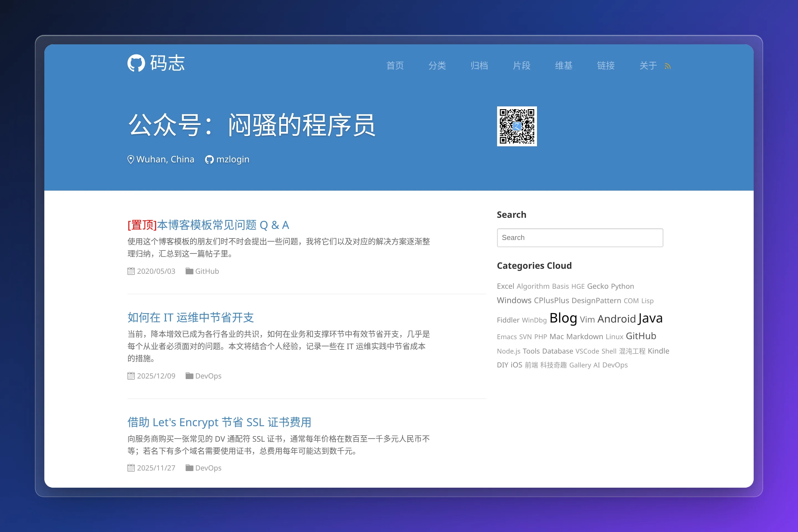798x532 pixels.
Task: Click calendar icon beside 2020/05/03
Action: click(131, 271)
